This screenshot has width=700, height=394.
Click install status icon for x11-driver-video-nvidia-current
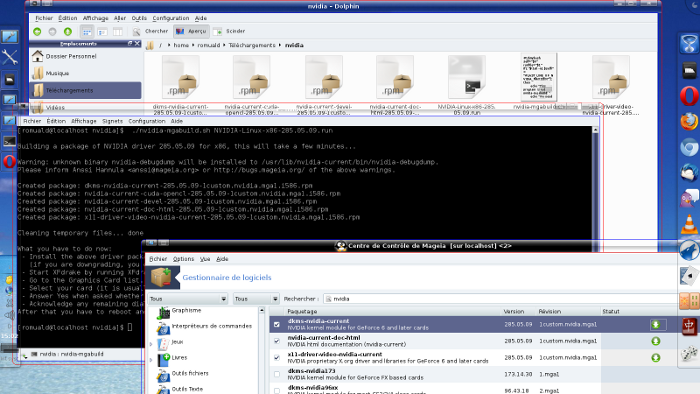point(656,357)
